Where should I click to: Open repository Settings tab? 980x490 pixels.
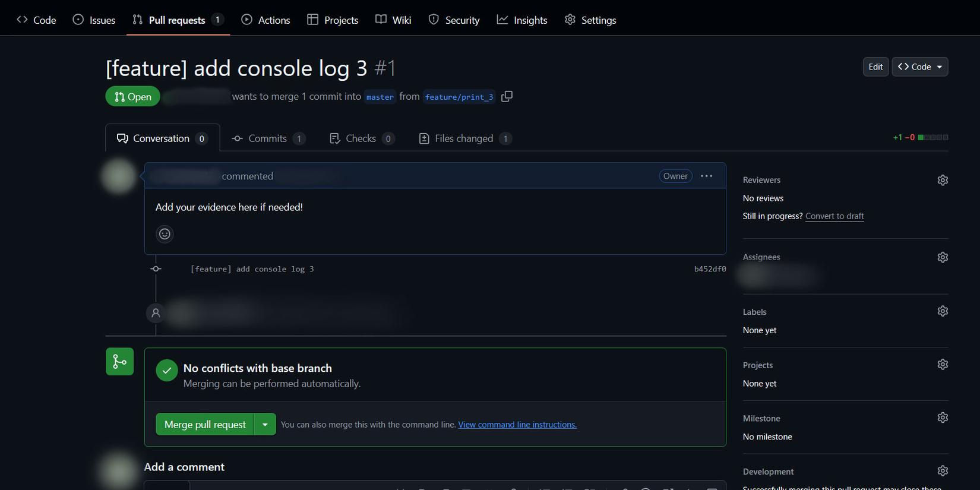click(590, 20)
